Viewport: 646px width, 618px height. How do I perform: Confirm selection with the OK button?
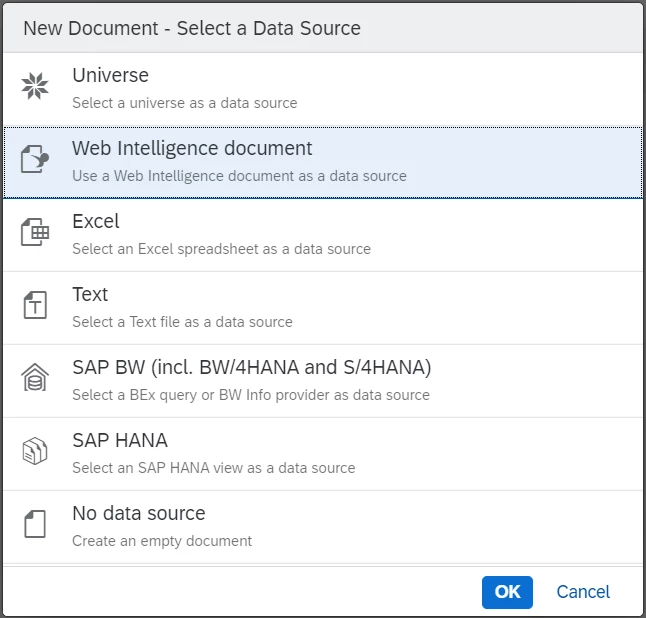tap(507, 592)
